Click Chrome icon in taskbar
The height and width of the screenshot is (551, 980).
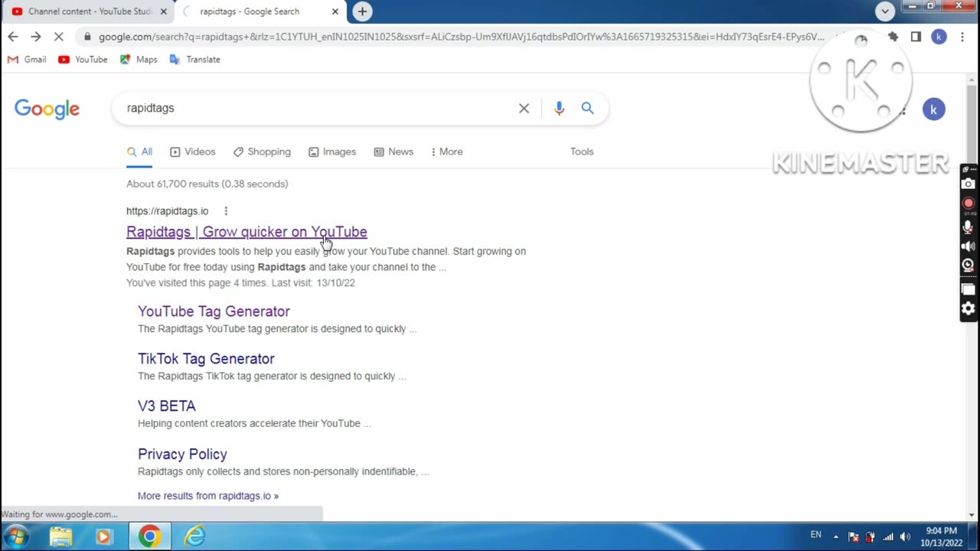(x=149, y=536)
